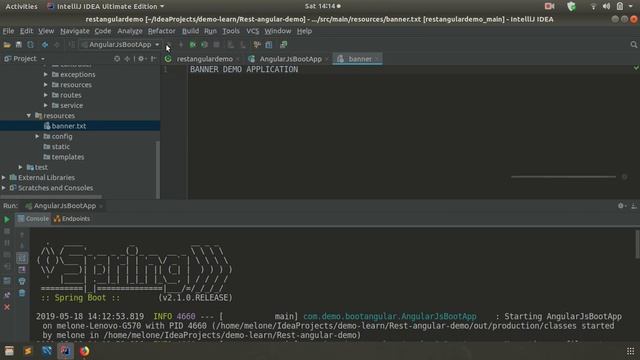Click the Activities button
The height and width of the screenshot is (360, 640).
21,7
